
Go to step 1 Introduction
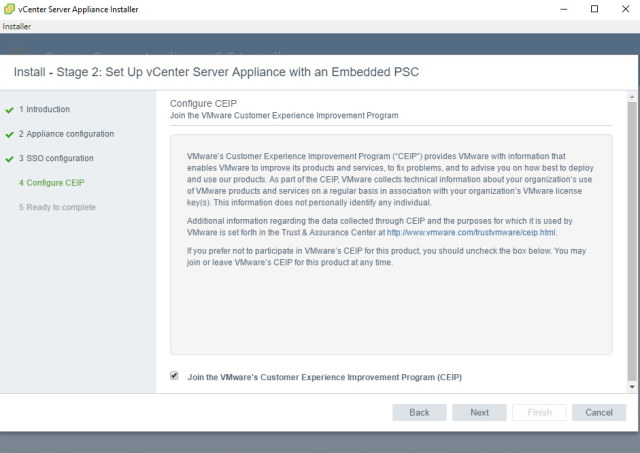44,109
